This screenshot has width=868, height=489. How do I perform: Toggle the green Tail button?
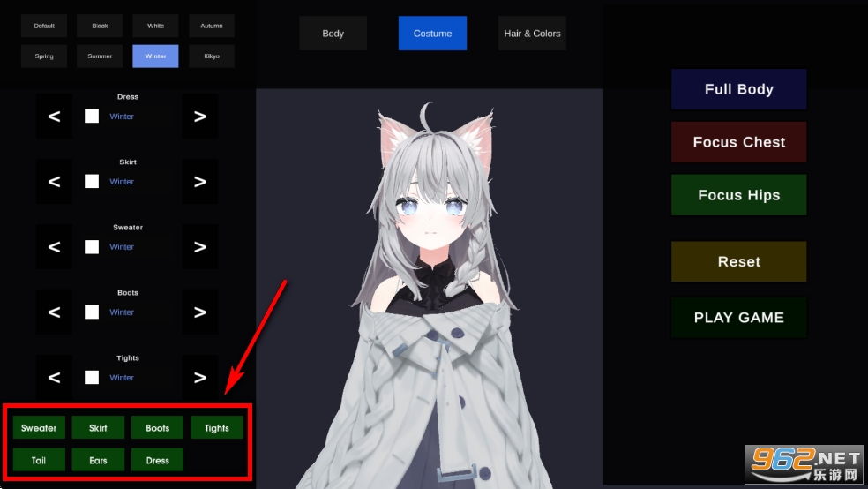pos(39,460)
